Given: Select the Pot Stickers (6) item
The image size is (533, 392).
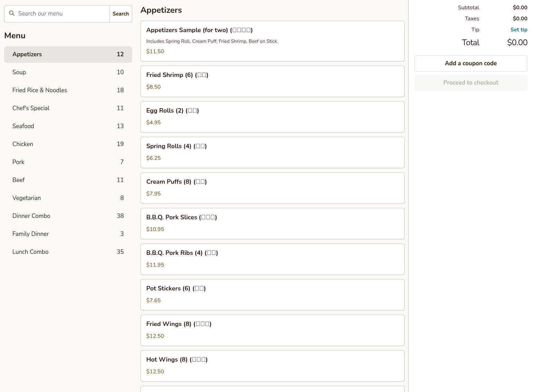Looking at the screenshot, I should [x=272, y=295].
